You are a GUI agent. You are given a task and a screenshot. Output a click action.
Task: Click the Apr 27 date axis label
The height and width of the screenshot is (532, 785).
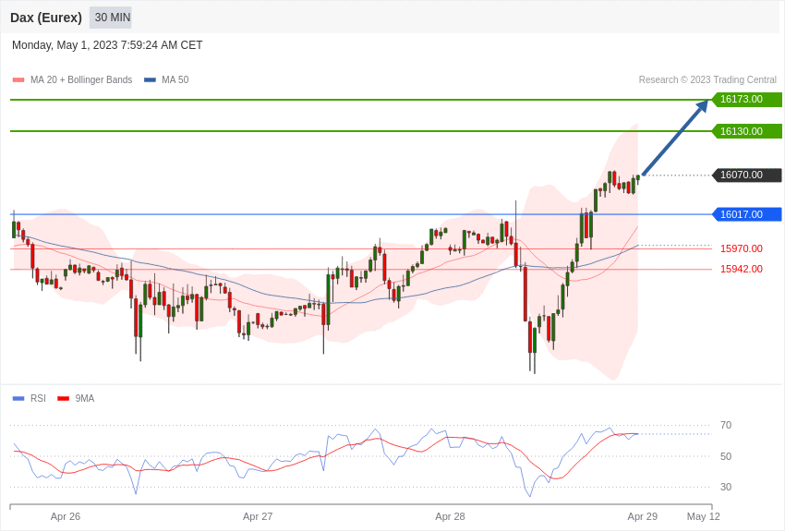click(258, 516)
